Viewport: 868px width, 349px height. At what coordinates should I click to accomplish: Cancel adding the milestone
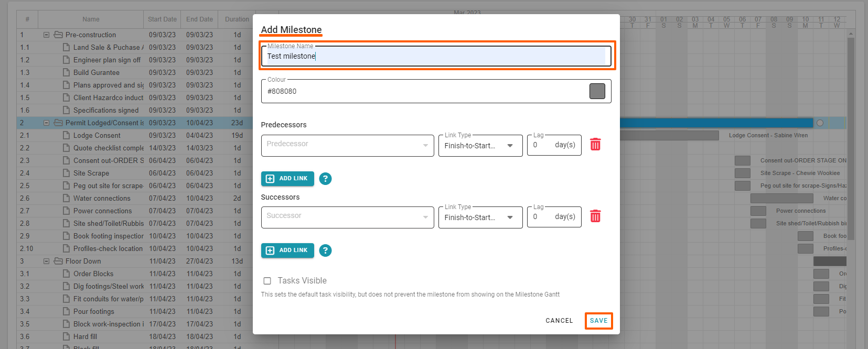tap(559, 321)
